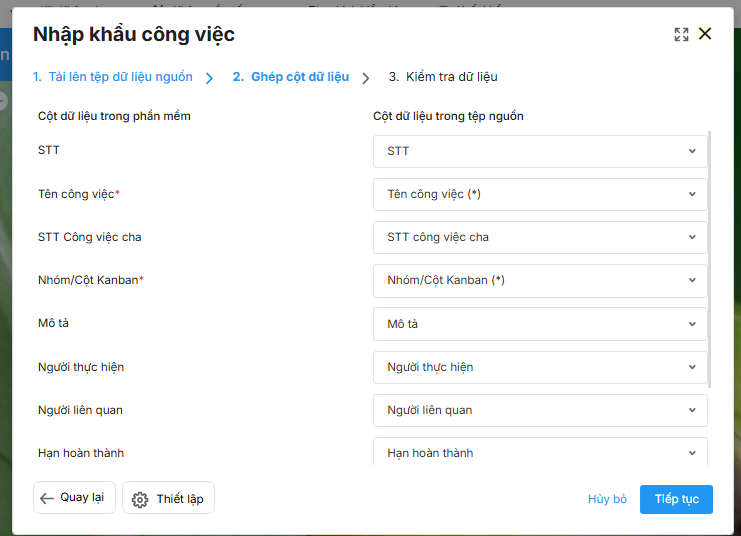The image size is (741, 536).
Task: Open the Người liên quan dropdown
Action: [540, 410]
